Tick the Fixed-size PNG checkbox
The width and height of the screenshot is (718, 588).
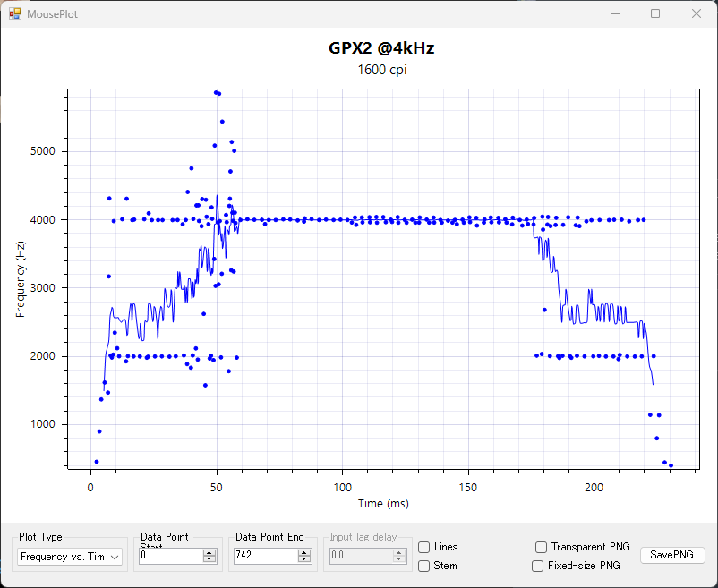pyautogui.click(x=537, y=566)
